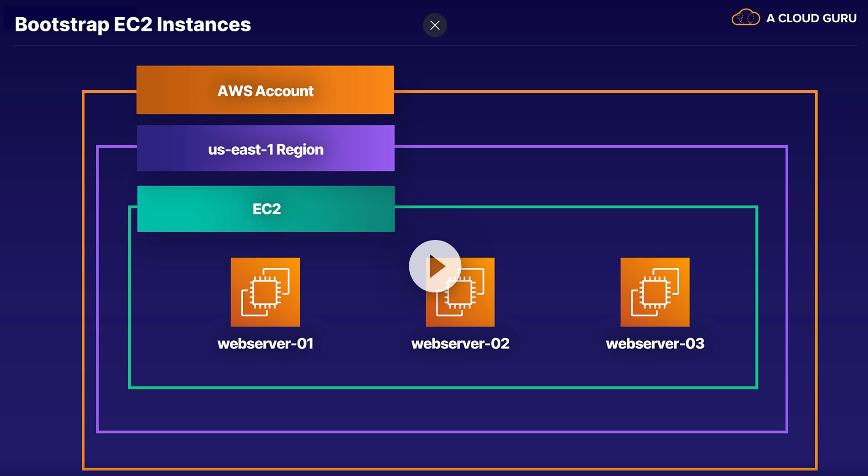Viewport: 868px width, 476px height.
Task: Click the purple us-east-1 Region banner
Action: pos(265,149)
